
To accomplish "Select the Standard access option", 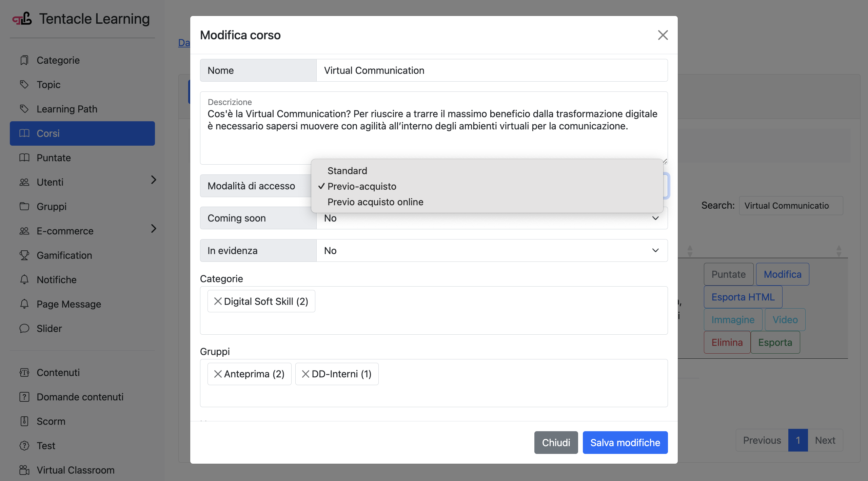I will point(347,171).
